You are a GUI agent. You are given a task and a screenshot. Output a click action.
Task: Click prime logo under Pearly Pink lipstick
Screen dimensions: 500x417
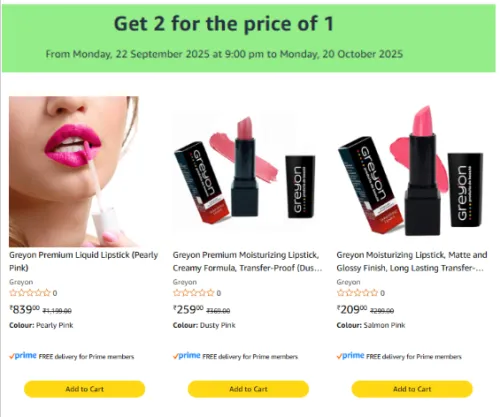[x=23, y=356]
